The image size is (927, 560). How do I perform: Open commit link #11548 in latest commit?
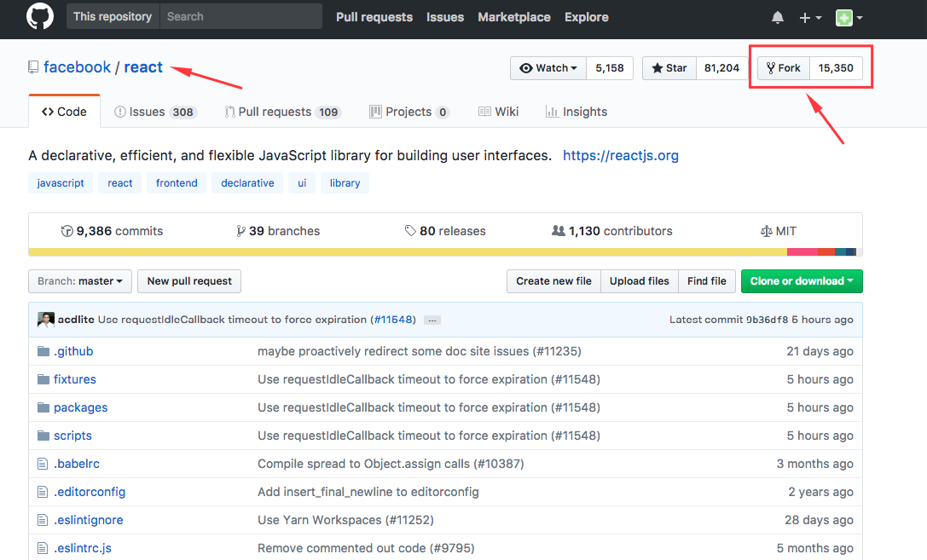coord(392,320)
